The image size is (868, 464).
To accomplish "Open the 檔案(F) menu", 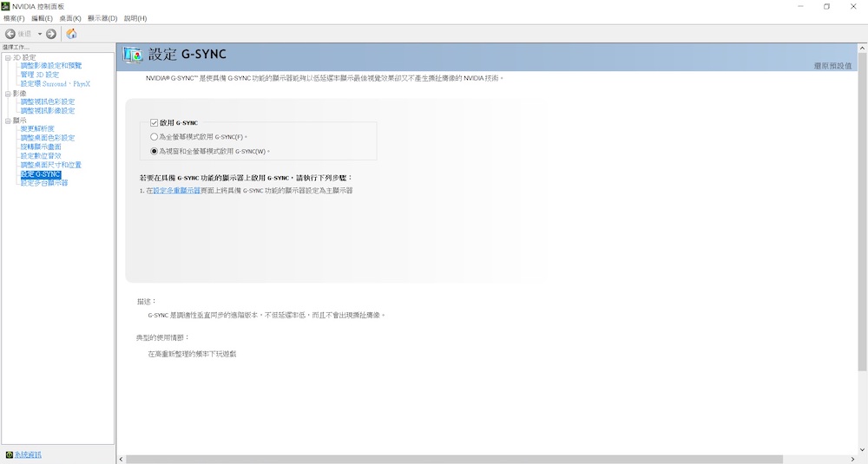I will (x=14, y=18).
